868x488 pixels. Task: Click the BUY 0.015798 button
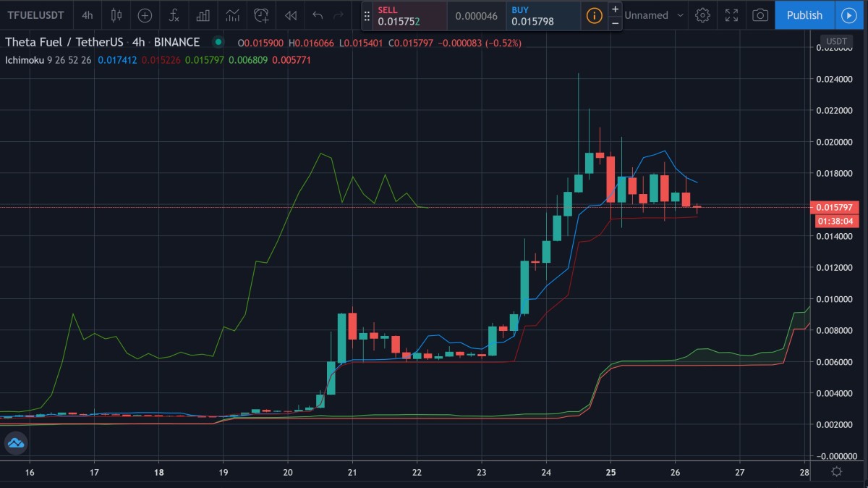pos(542,15)
